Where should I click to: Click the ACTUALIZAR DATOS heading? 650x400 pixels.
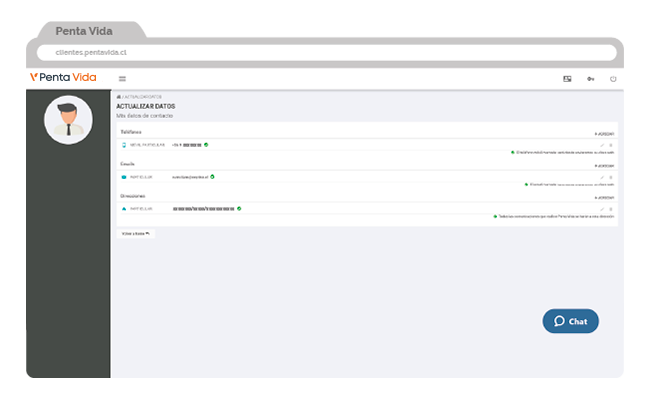(146, 107)
